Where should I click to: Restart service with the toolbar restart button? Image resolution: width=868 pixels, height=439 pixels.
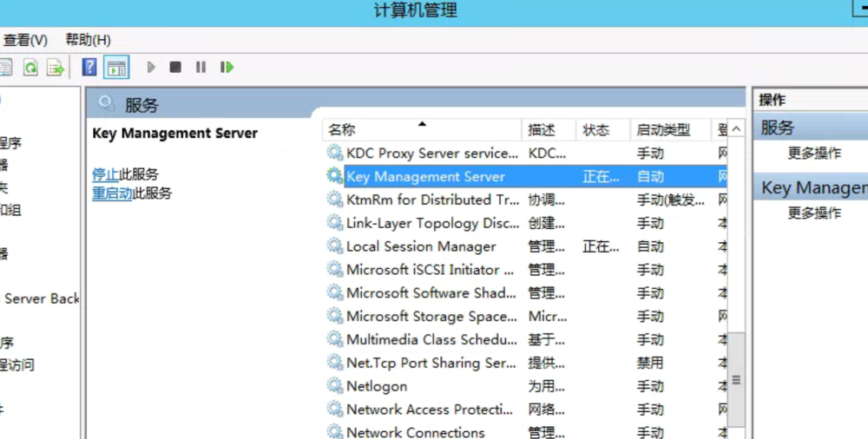(227, 67)
